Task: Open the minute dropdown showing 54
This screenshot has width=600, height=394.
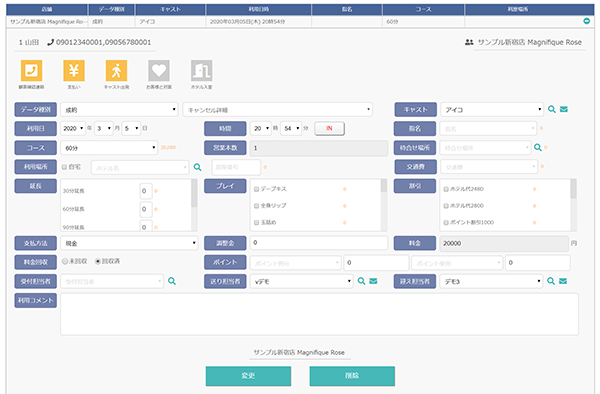Action: point(291,128)
